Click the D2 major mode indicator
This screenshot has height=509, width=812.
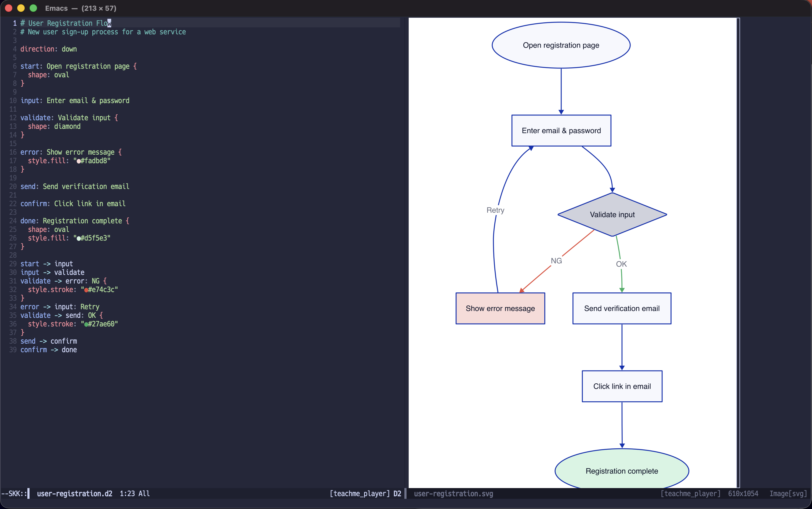(397, 493)
